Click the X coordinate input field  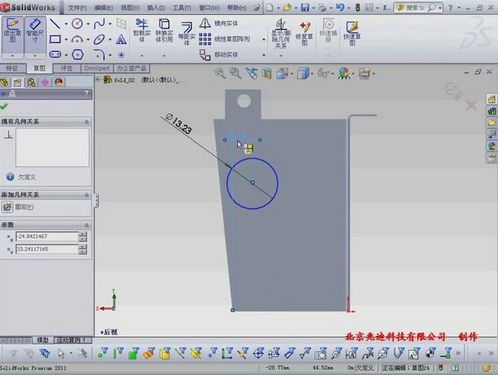[47, 236]
